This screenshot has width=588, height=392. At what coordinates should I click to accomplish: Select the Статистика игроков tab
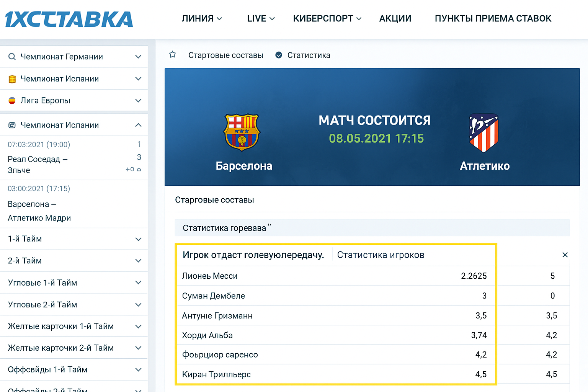coord(381,255)
